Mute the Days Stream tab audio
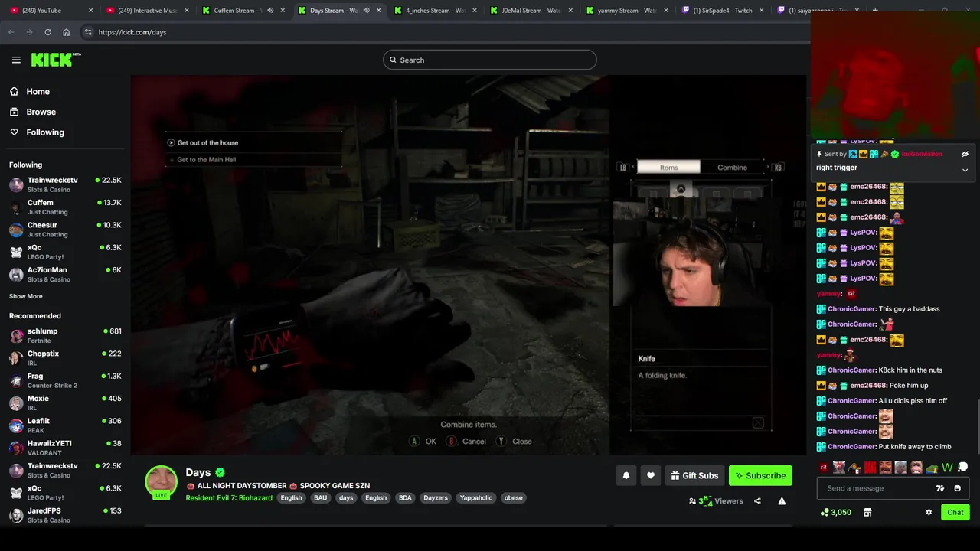 (366, 11)
